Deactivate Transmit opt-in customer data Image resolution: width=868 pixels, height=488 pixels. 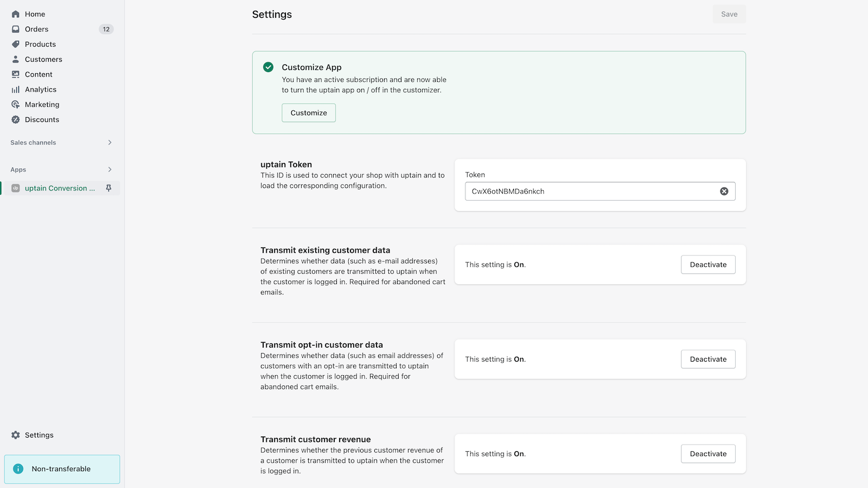click(708, 359)
